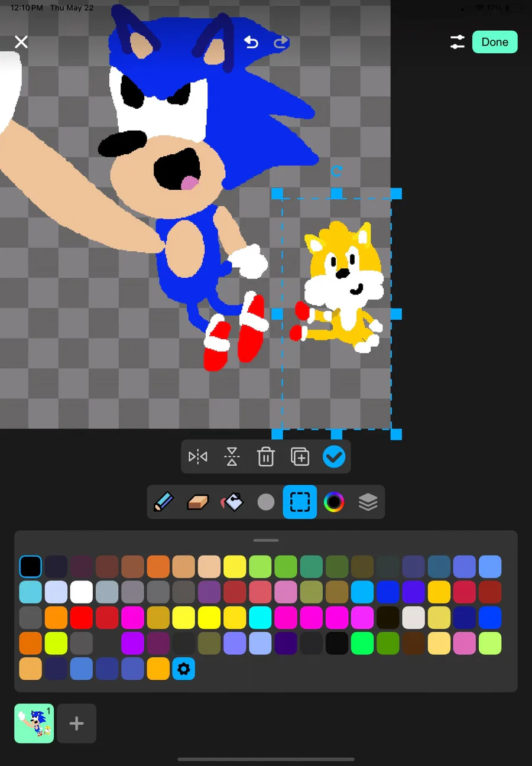Screen dimensions: 532x766
Task: Select frame 1 thumbnail
Action: pyautogui.click(x=34, y=723)
